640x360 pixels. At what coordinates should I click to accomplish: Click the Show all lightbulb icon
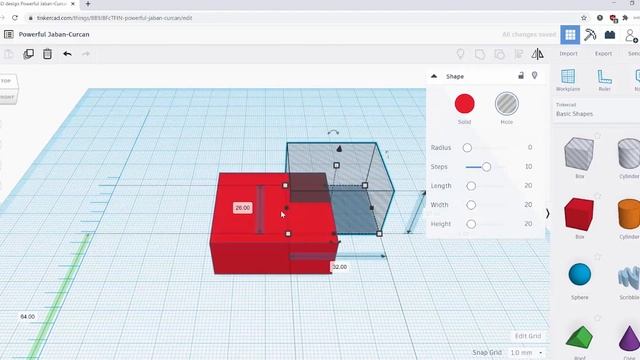(460, 54)
